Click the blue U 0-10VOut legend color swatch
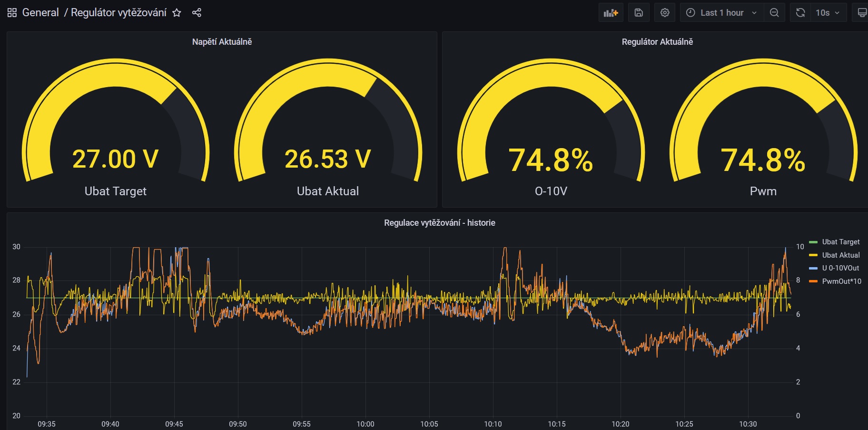This screenshot has height=430, width=868. tap(813, 268)
